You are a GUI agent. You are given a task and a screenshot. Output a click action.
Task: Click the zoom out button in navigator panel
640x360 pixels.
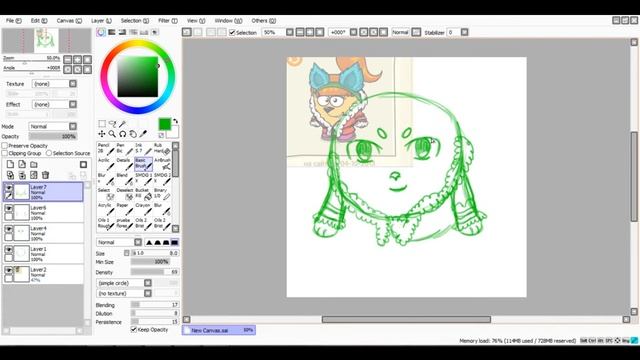(68, 60)
